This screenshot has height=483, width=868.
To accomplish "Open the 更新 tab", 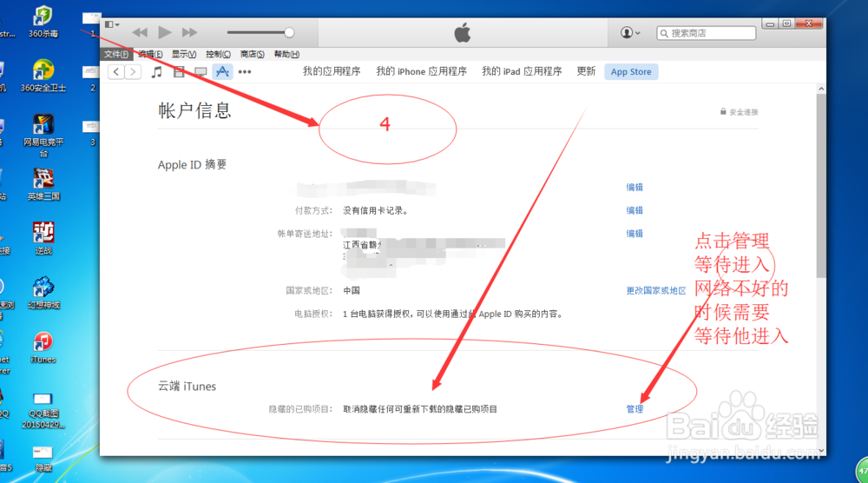I will [x=586, y=71].
